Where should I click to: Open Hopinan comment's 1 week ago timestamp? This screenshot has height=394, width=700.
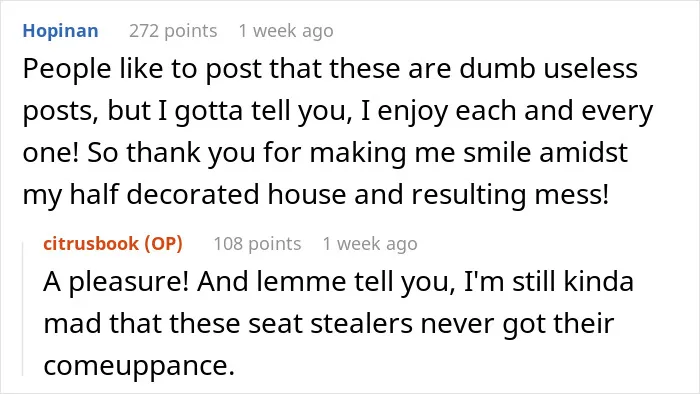point(286,31)
